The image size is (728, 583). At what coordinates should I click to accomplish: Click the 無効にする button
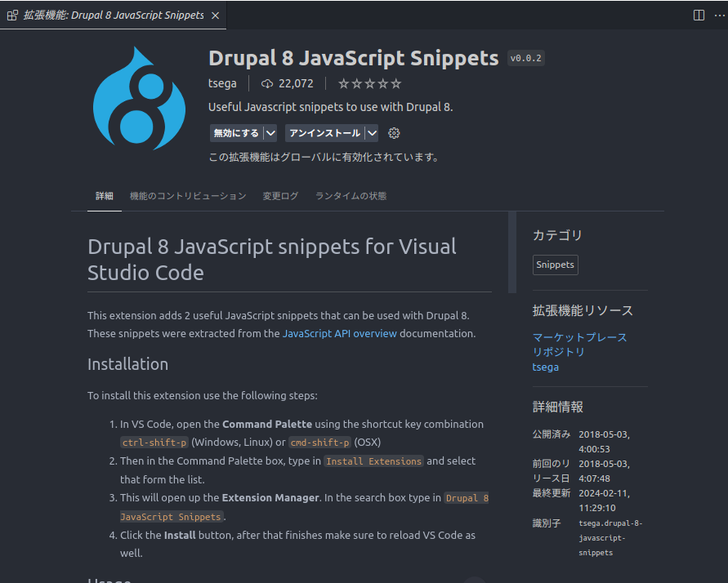[x=236, y=133]
